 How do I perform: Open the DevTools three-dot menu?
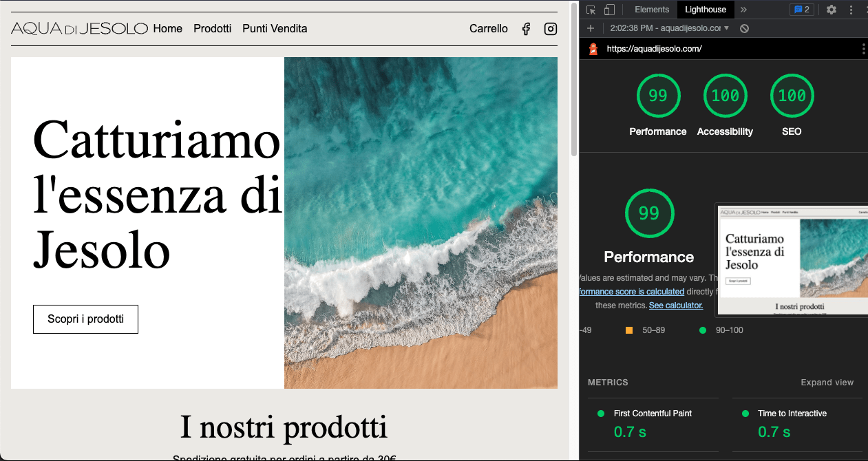coord(851,10)
